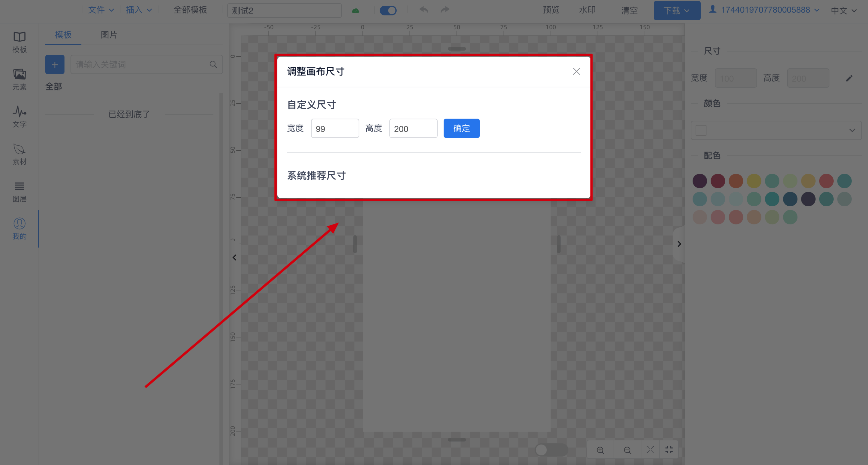Viewport: 868px width, 465px height.
Task: Open the 我的 personal panel
Action: [x=19, y=229]
